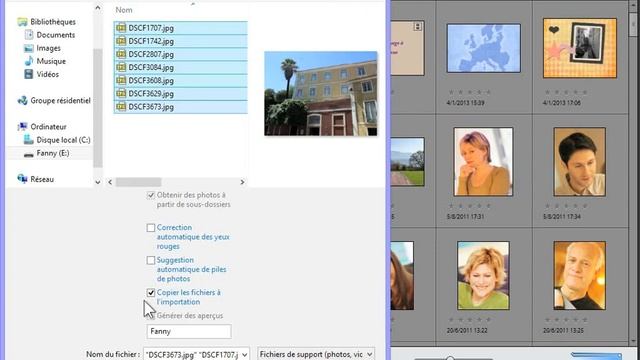Click the Vidéos library icon
The width and height of the screenshot is (640, 360).
tap(29, 74)
